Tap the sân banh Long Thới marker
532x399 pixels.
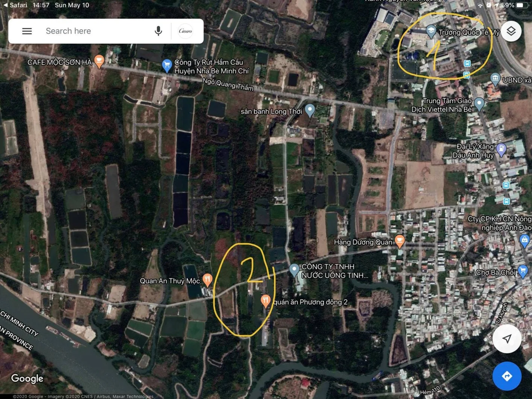point(310,110)
